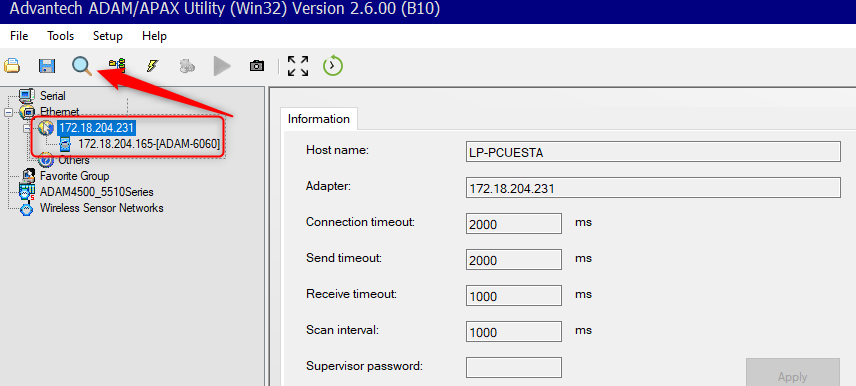Click the camera snapshot toolbar icon
The image size is (856, 386).
pos(257,66)
